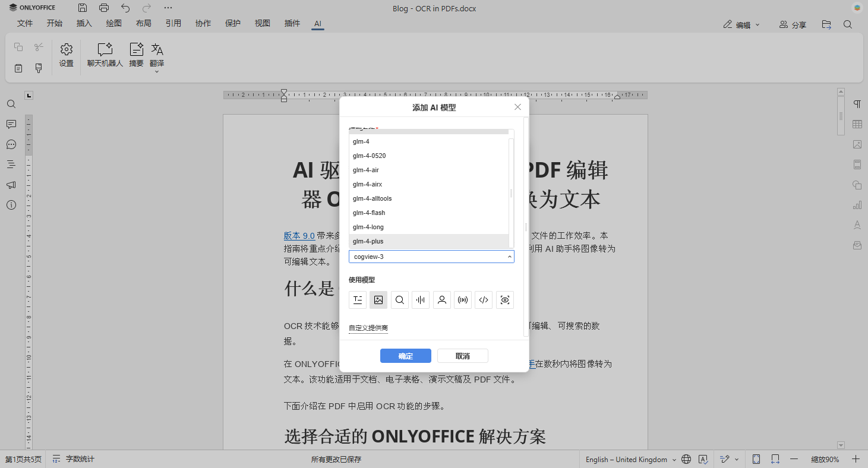The height and width of the screenshot is (468, 868).
Task: Toggle the text model capability icon
Action: click(358, 300)
